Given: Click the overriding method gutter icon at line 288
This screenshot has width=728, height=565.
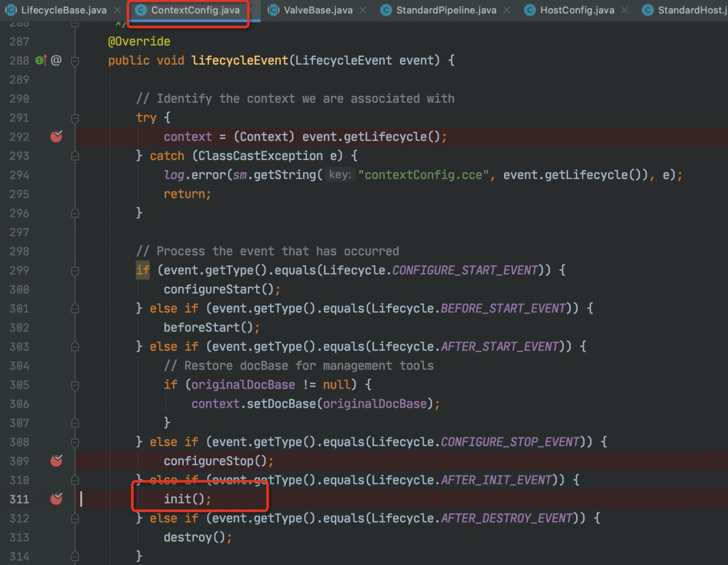Looking at the screenshot, I should pos(41,60).
